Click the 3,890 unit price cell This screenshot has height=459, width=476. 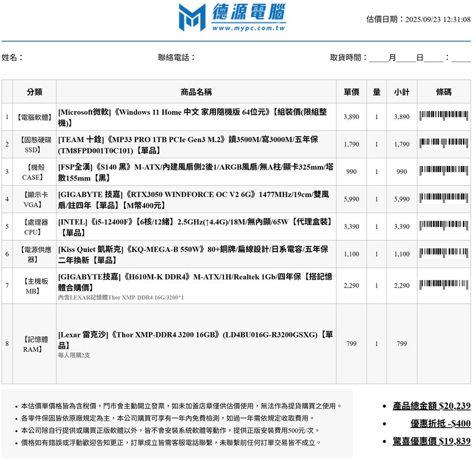coord(352,117)
